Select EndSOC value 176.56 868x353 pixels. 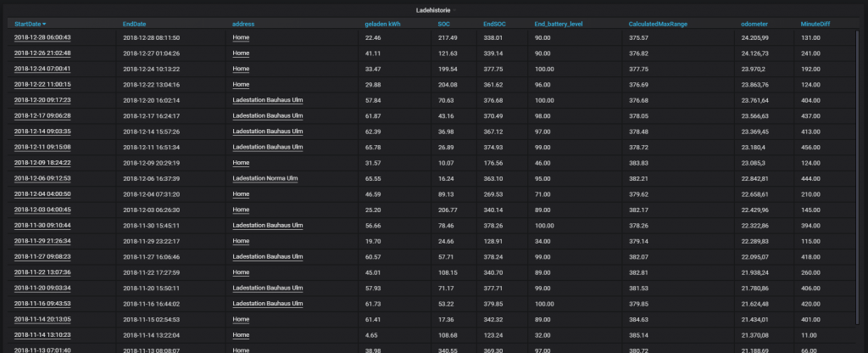(x=493, y=163)
